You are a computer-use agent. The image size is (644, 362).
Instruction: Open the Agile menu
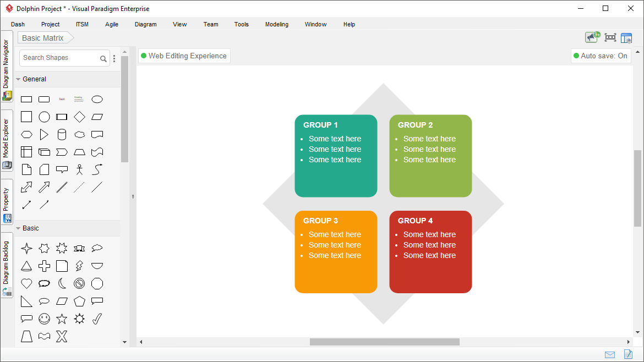[112, 24]
